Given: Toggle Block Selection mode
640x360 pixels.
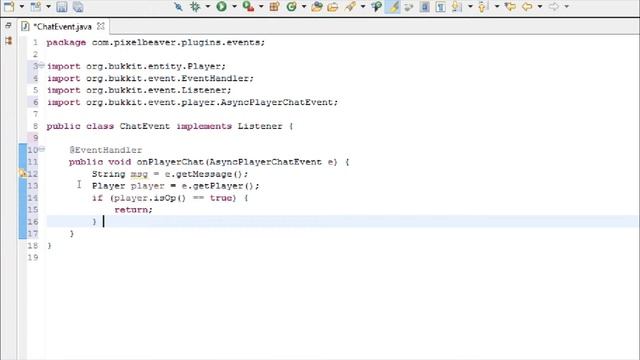Looking at the screenshot, I should pyautogui.click(x=424, y=7).
